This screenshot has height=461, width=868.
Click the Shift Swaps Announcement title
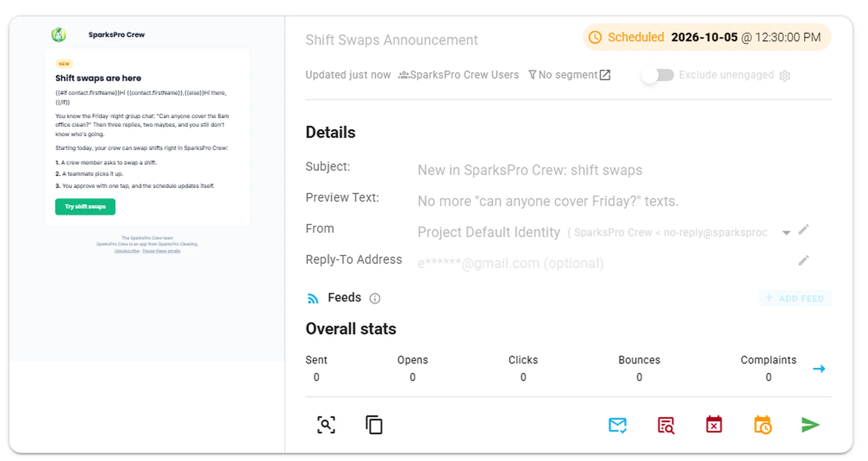391,40
